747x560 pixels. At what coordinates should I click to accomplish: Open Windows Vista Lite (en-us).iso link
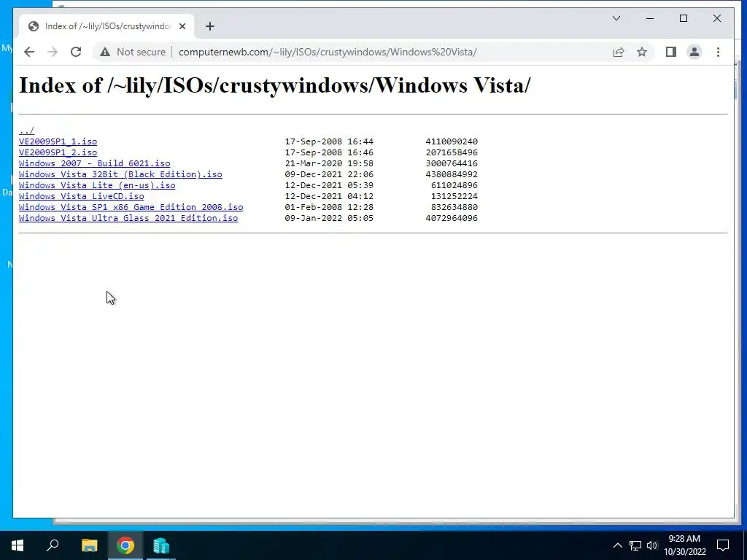click(97, 185)
